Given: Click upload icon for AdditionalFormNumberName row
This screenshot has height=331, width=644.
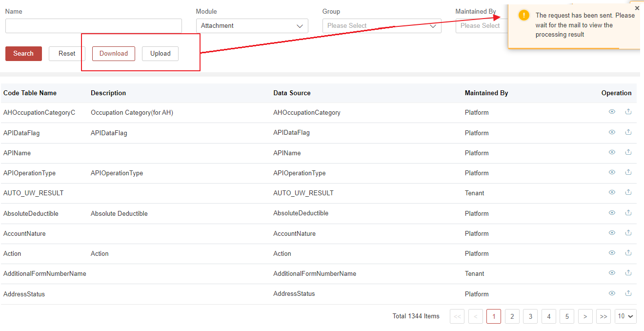Looking at the screenshot, I should (x=628, y=273).
